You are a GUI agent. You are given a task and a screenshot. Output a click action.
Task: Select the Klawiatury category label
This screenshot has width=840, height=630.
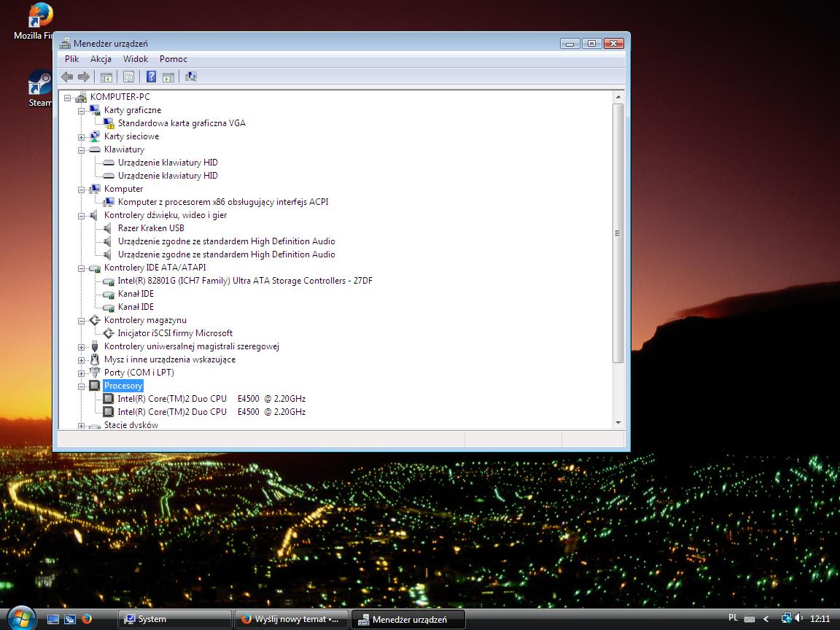pyautogui.click(x=124, y=149)
